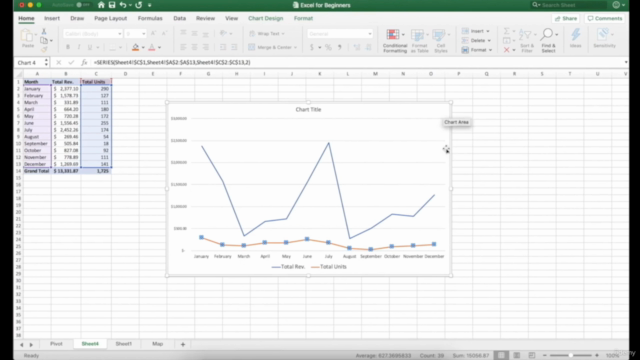The height and width of the screenshot is (360, 640).
Task: Select the Grand Total cell
Action: [x=37, y=171]
